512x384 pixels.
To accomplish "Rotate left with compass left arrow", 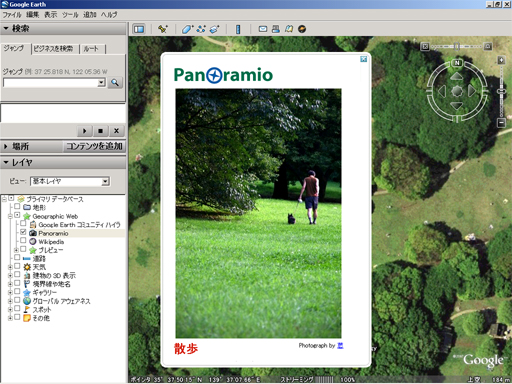I will pyautogui.click(x=442, y=91).
